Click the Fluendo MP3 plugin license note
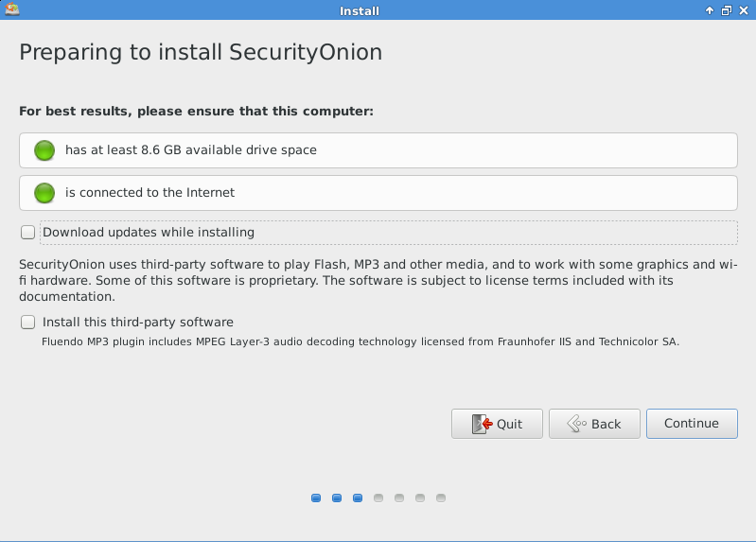The width and height of the screenshot is (756, 542). pos(360,342)
